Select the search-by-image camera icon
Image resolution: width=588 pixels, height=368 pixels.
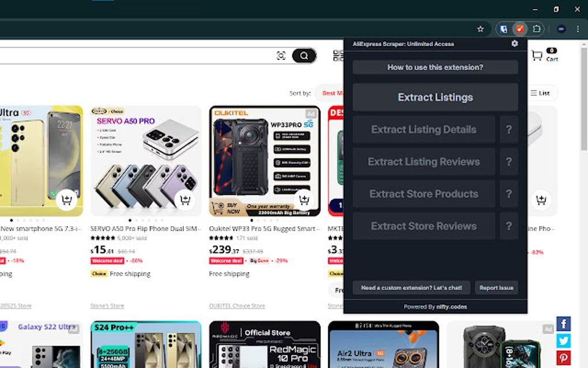coord(281,55)
